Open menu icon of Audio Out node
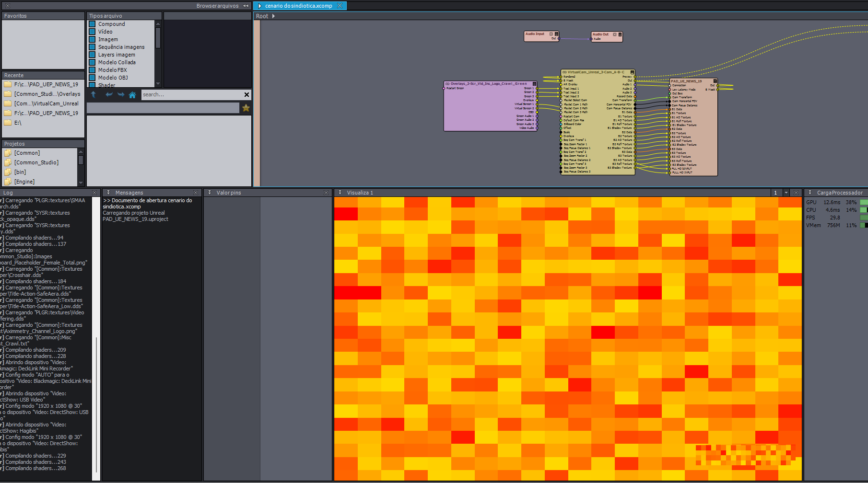Screen dimensions: 868x483 click(x=620, y=34)
